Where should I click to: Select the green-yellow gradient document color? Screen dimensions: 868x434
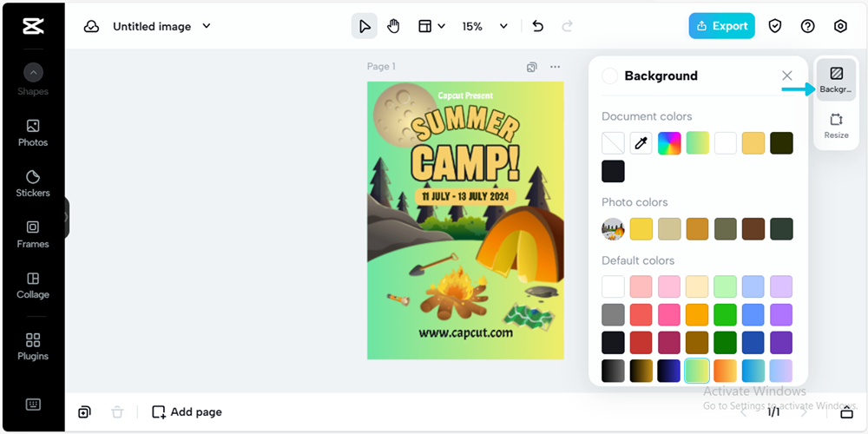pyautogui.click(x=698, y=143)
